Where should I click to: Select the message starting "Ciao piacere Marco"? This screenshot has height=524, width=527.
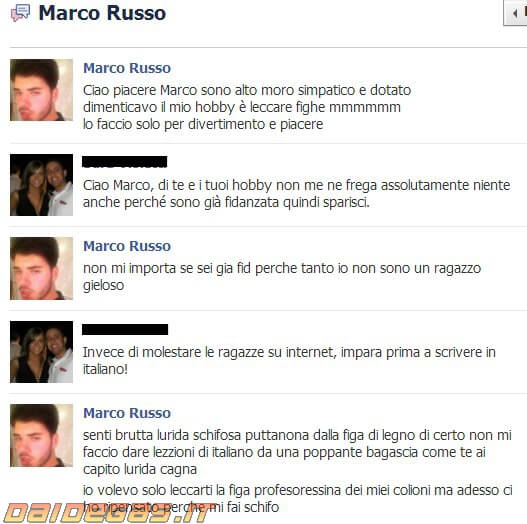point(247,107)
